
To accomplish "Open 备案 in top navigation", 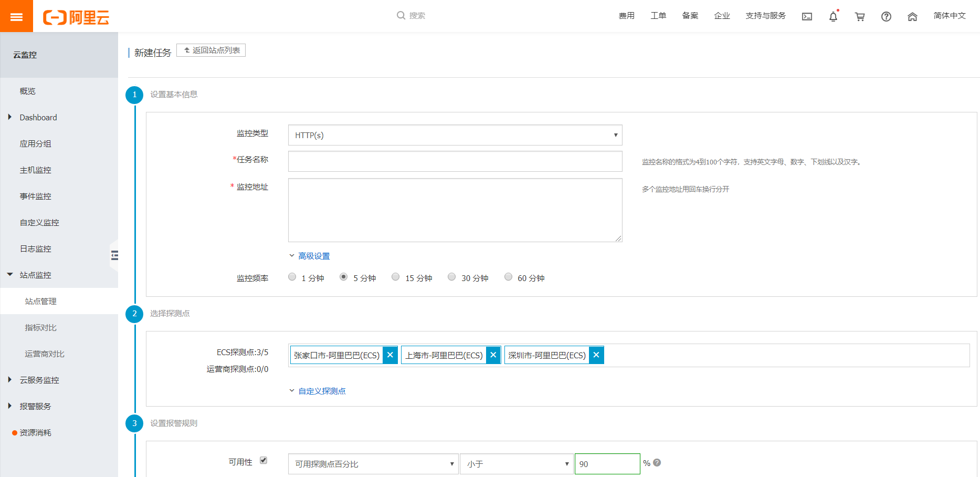I will [x=690, y=16].
